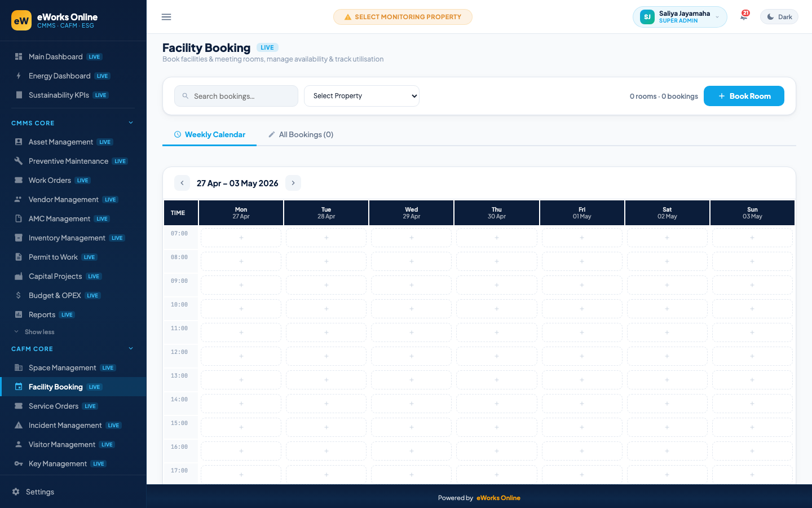812x508 pixels.
Task: Click the SJ user avatar
Action: 647,17
